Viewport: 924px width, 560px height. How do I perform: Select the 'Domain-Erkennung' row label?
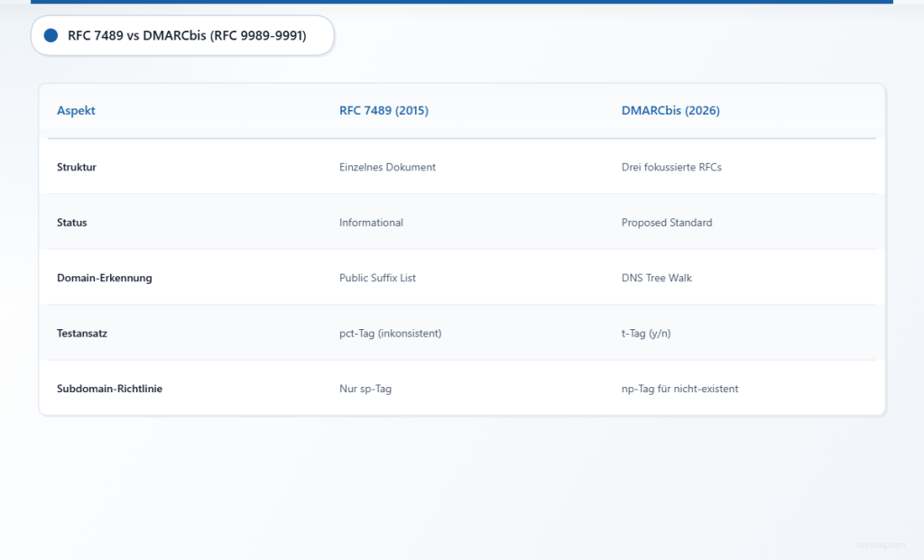tap(105, 278)
